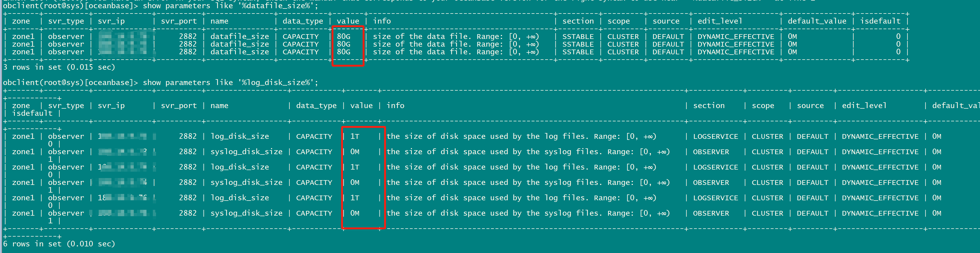This screenshot has width=980, height=253.
Task: Click the 'edit_level' header in datafile_size table
Action: click(720, 21)
